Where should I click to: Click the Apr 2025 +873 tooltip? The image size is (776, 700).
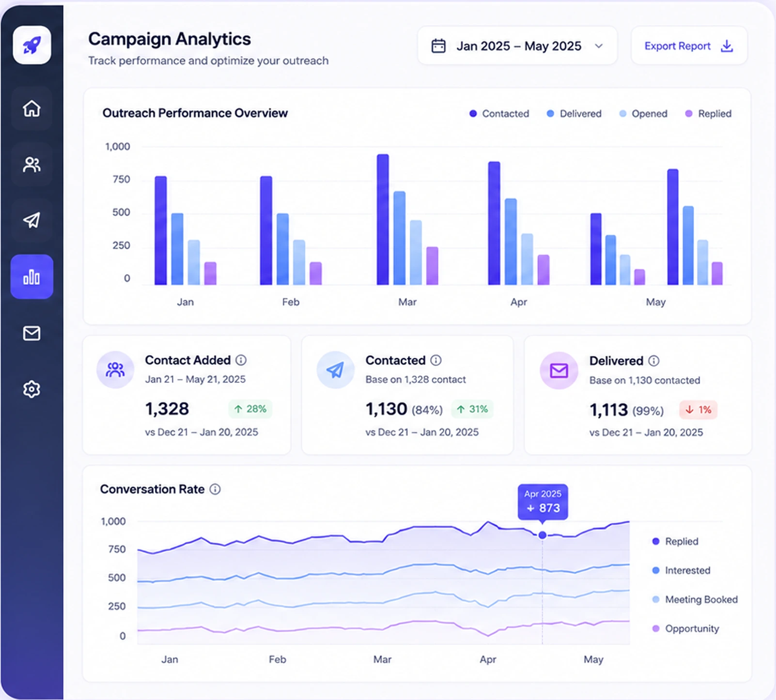(543, 502)
